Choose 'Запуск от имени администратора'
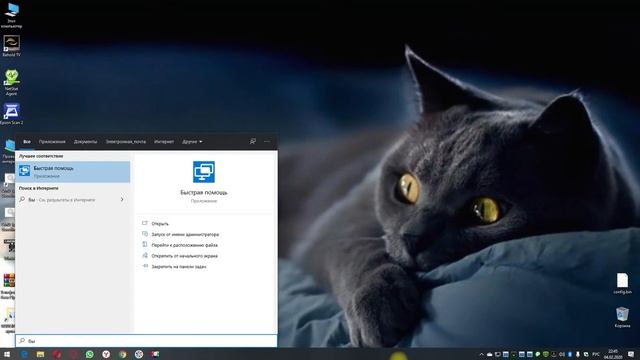 (185, 234)
